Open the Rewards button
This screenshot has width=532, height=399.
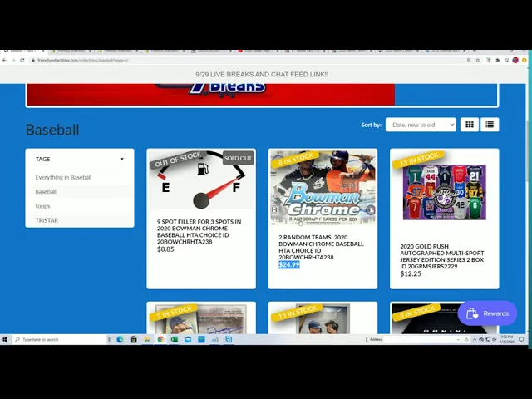(x=487, y=313)
